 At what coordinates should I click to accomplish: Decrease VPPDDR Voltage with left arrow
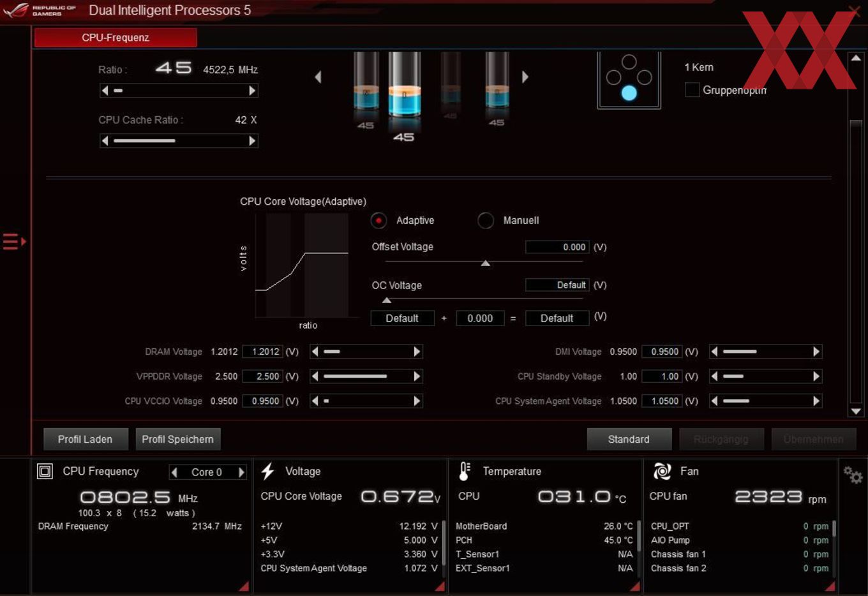(x=315, y=376)
